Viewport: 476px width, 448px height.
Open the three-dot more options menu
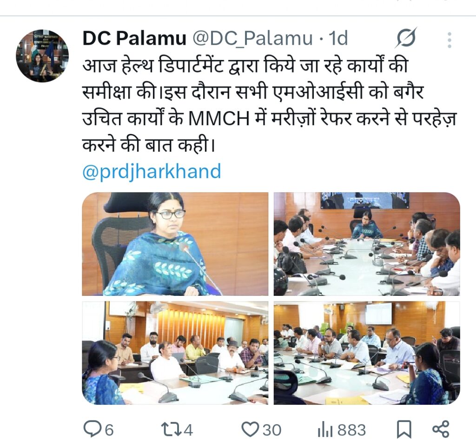point(450,40)
